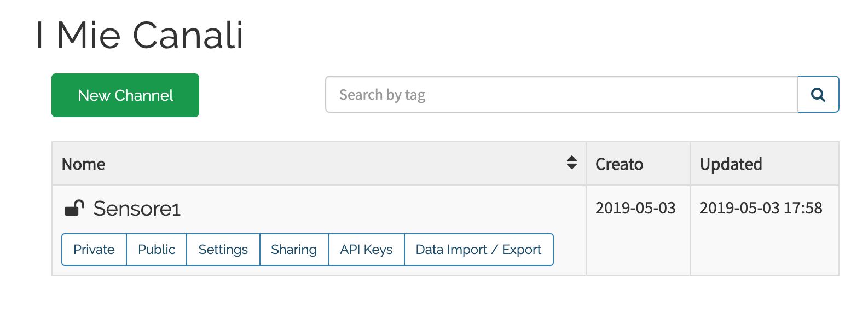Switch to the Public view tab
This screenshot has width=868, height=335.
pyautogui.click(x=157, y=250)
